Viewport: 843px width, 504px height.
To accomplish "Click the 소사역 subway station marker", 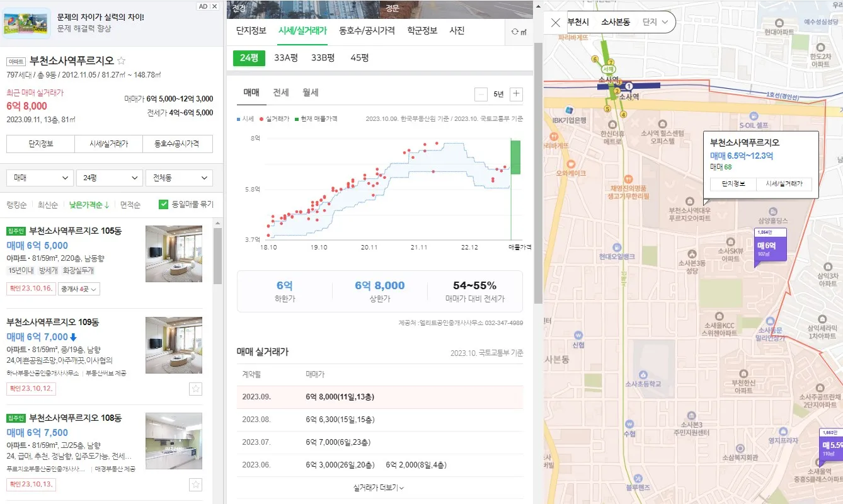I will (x=628, y=86).
